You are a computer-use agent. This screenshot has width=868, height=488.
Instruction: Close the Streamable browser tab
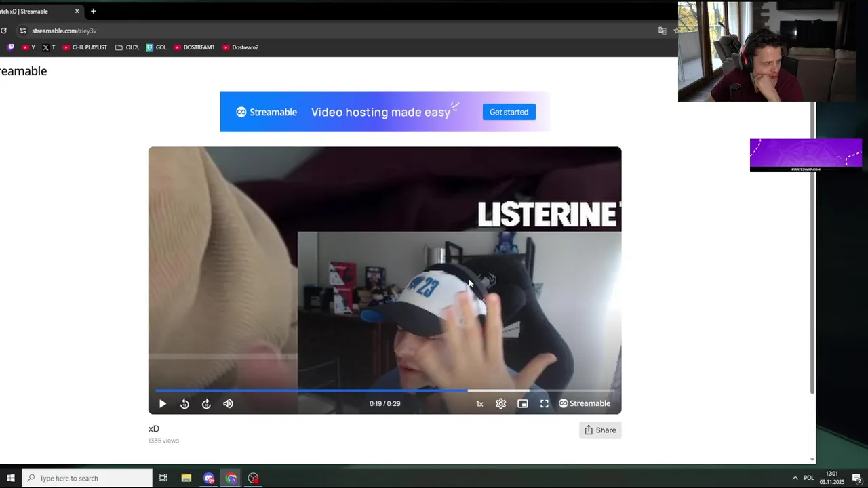click(x=77, y=11)
